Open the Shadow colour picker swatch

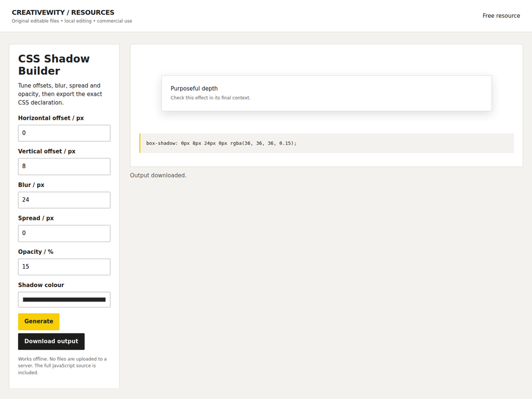[x=64, y=300]
